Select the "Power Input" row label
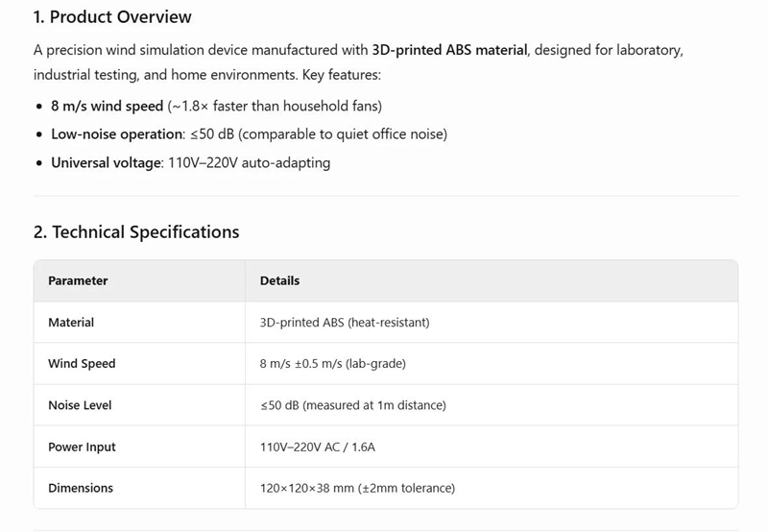This screenshot has width=768, height=532. click(82, 447)
